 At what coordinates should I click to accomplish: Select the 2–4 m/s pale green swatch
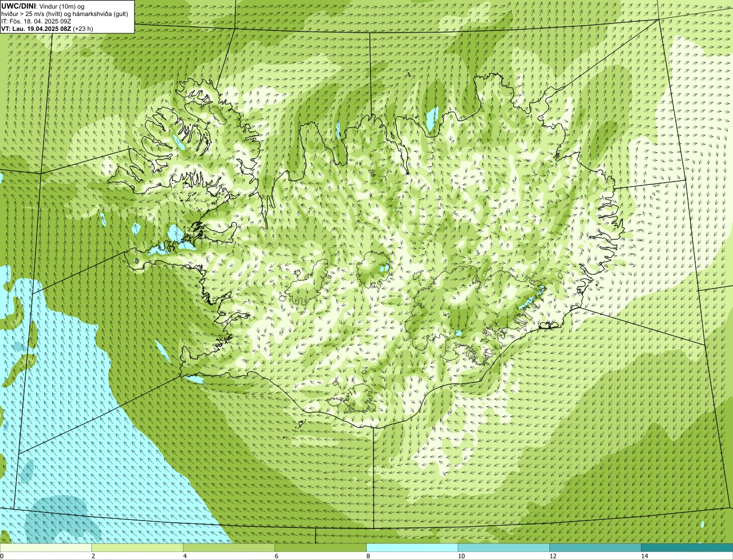tap(137, 547)
